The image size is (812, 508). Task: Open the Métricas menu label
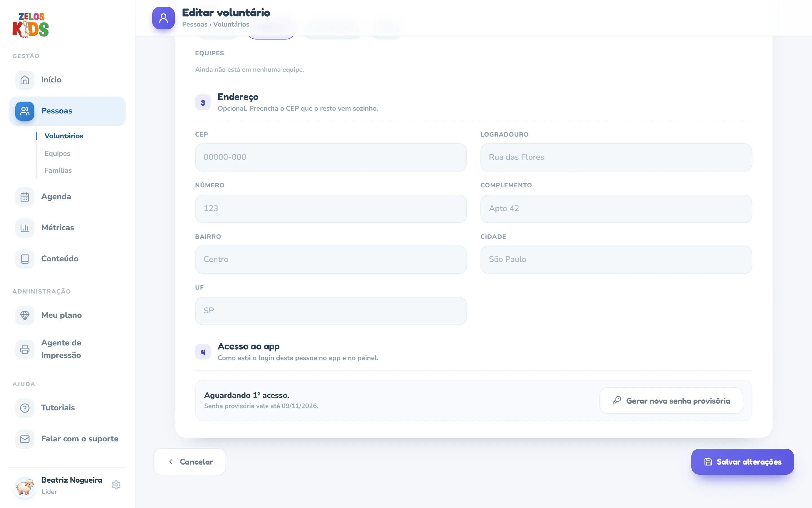[58, 227]
